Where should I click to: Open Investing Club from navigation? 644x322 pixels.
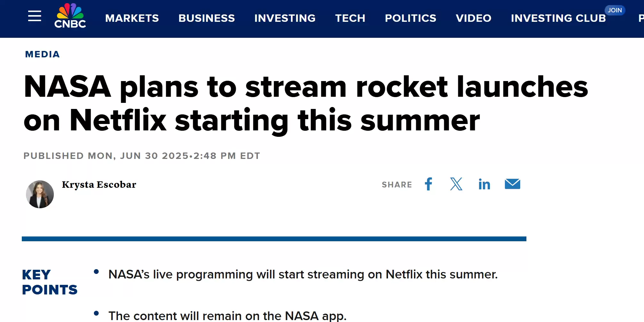[x=558, y=18]
